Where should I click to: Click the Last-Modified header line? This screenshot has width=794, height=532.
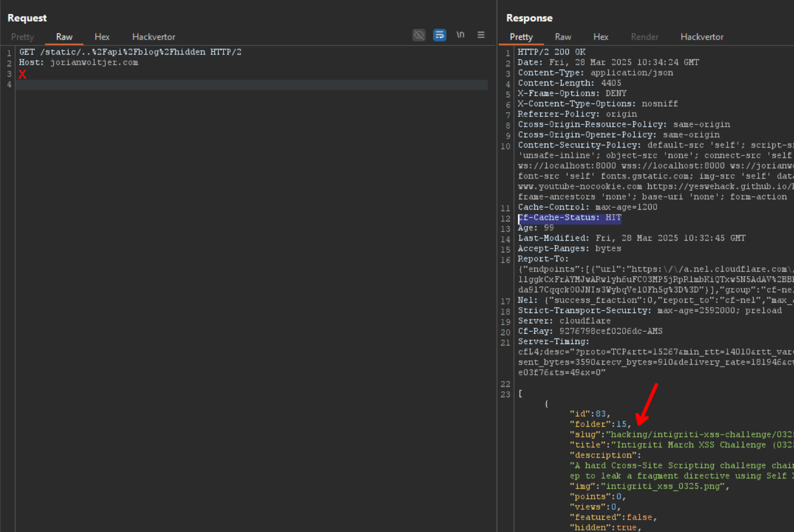(632, 238)
